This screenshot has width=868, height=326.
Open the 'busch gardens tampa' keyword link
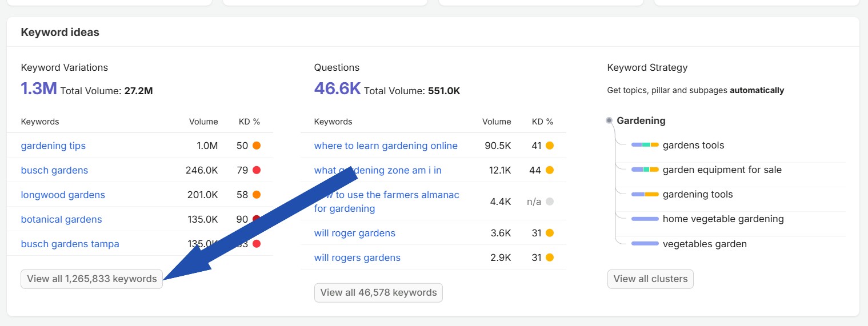click(70, 244)
